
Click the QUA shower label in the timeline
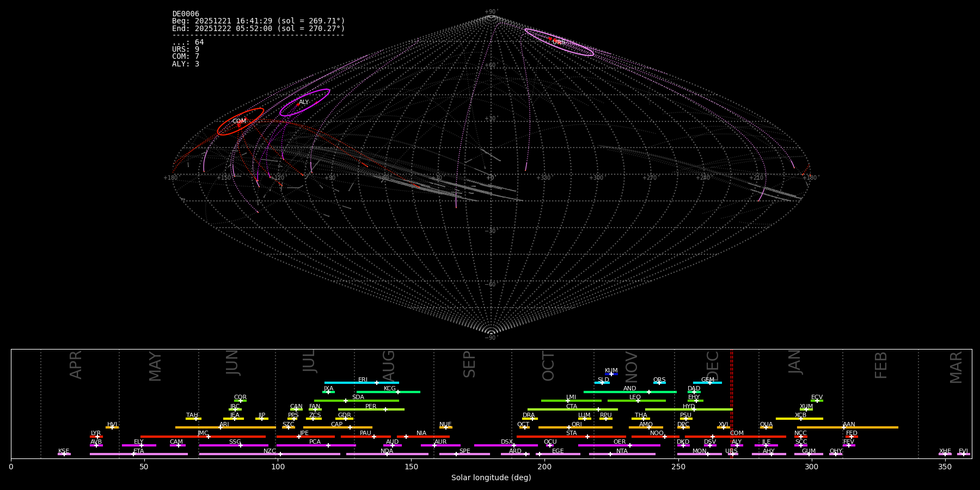(767, 425)
